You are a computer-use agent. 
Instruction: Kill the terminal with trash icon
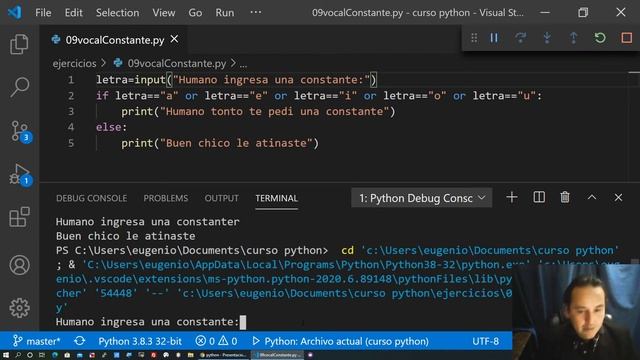(565, 198)
